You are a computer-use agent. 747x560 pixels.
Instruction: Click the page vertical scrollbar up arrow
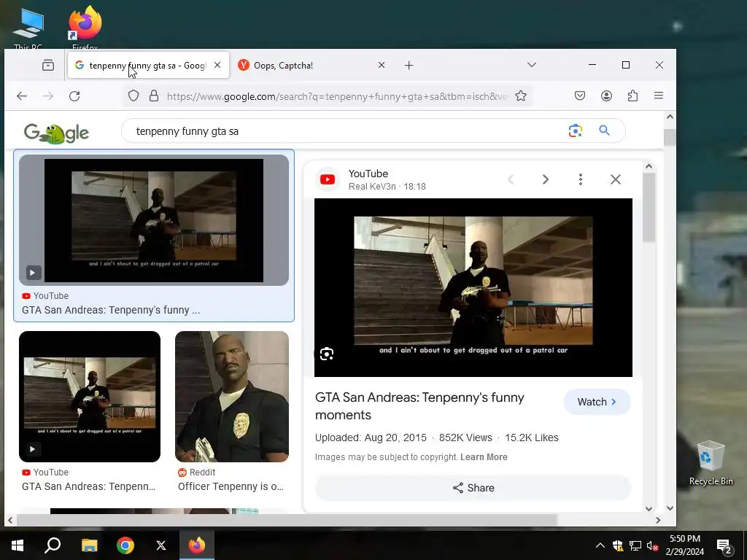[670, 117]
